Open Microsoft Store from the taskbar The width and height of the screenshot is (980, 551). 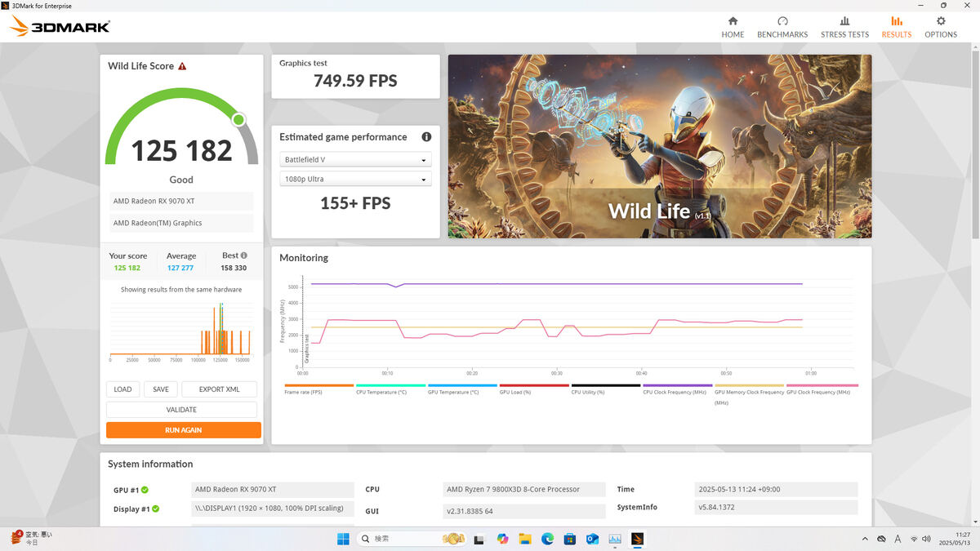pos(570,539)
